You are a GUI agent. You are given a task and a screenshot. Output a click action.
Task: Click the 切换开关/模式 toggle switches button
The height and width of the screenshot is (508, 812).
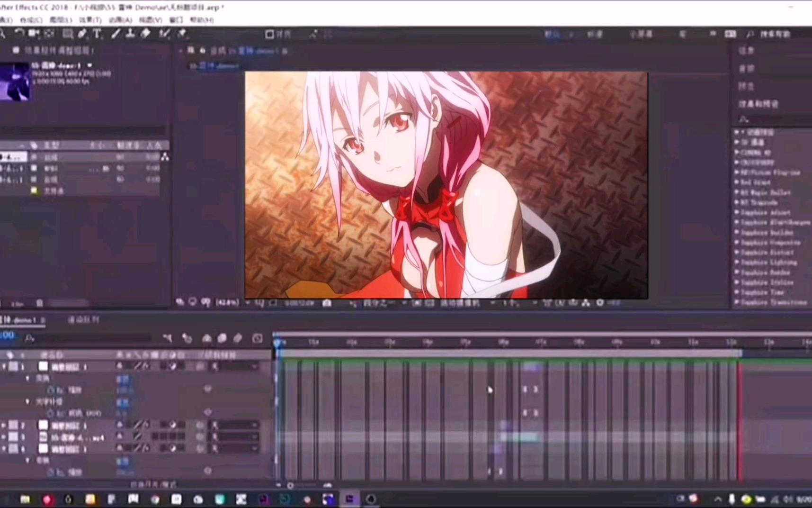[x=153, y=485]
